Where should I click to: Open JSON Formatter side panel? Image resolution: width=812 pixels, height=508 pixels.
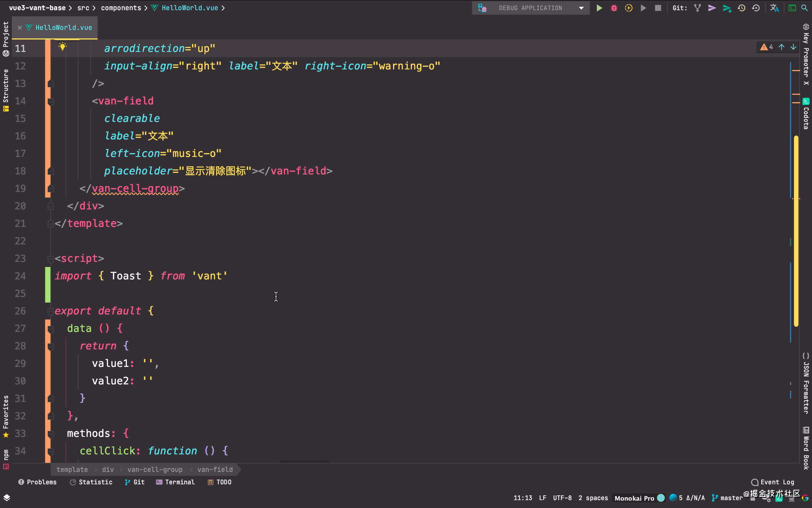[x=806, y=383]
